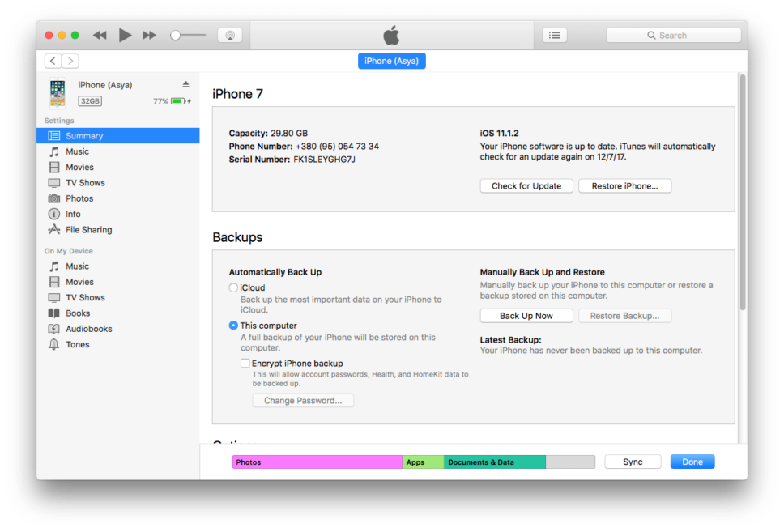Image resolution: width=784 pixels, height=532 pixels.
Task: Select the This computer radio button
Action: 233,326
